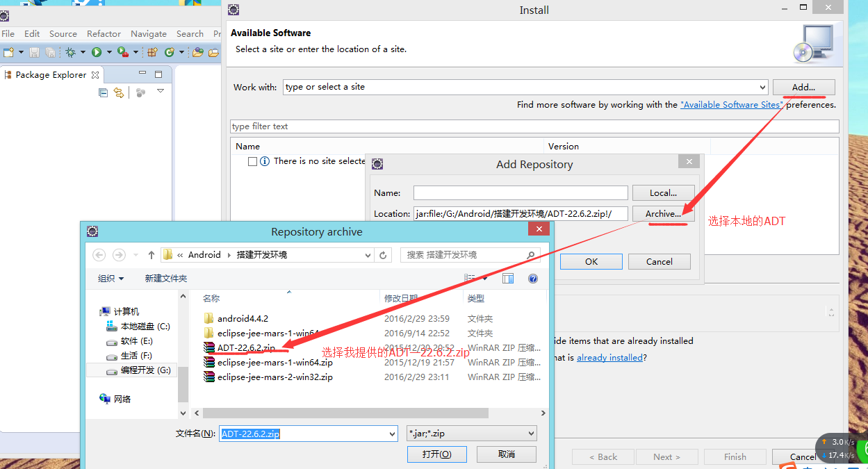Click the Forward arrow in Repository archive dialog

pos(120,255)
